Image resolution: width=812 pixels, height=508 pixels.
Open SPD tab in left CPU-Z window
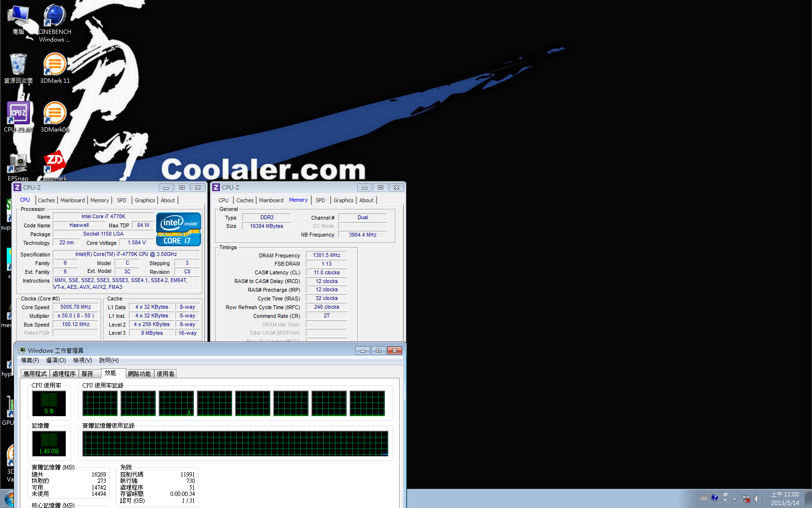pos(122,200)
